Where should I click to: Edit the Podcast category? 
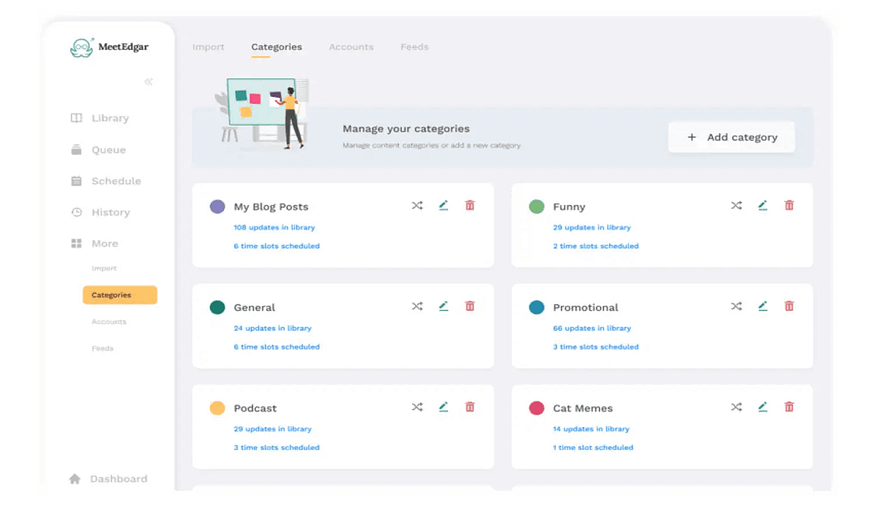443,407
